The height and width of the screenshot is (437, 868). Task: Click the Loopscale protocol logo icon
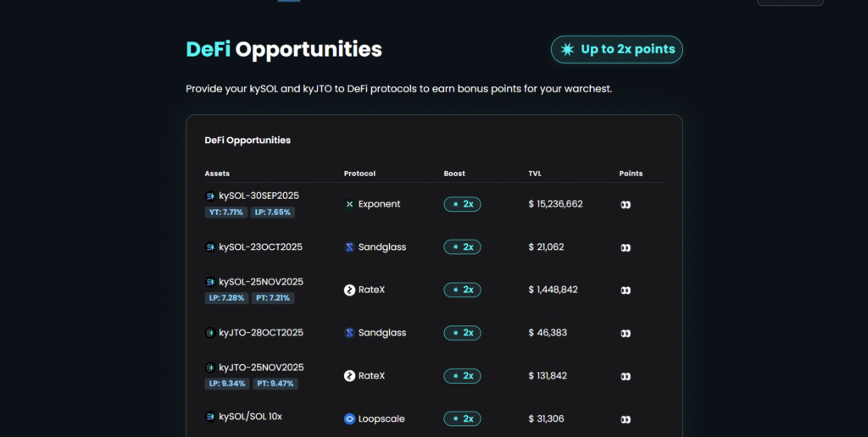tap(349, 419)
